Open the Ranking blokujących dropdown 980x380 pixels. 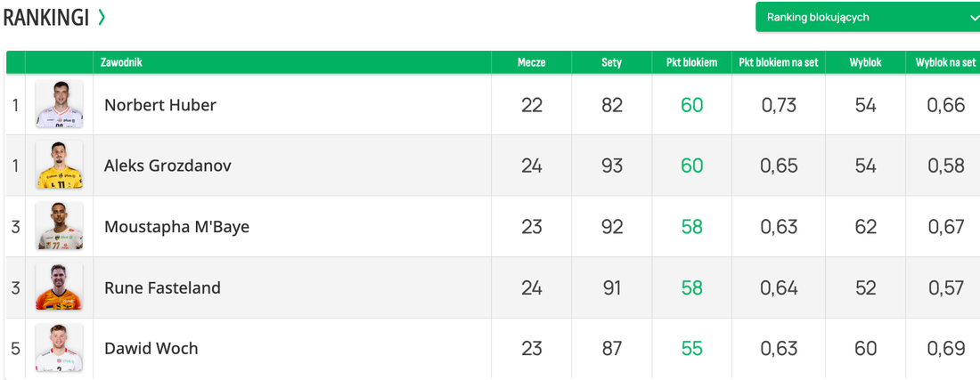click(x=867, y=17)
